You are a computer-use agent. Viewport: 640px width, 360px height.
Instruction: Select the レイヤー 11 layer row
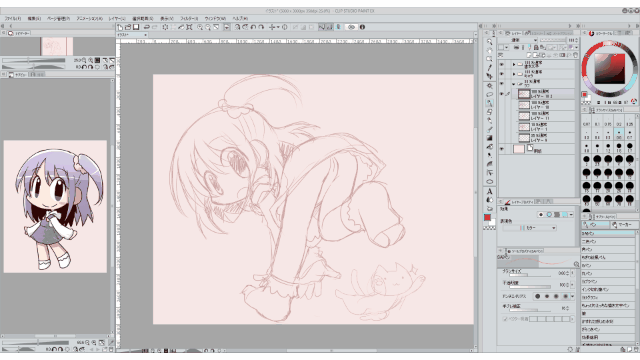pos(546,116)
